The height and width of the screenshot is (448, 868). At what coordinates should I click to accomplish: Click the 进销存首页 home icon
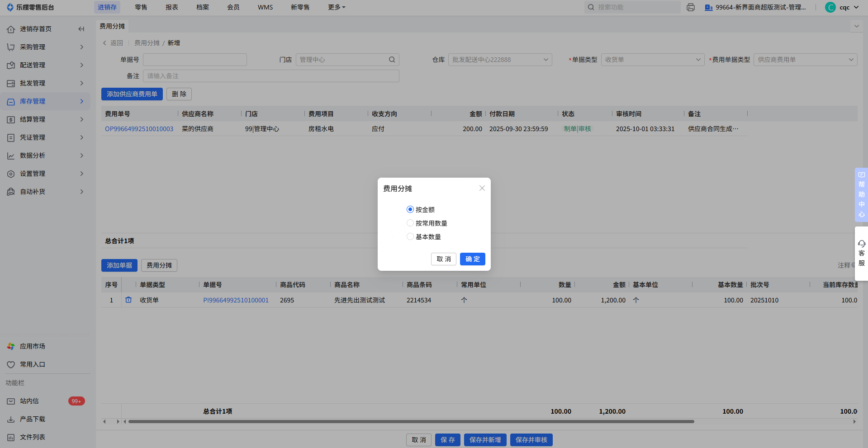pos(11,29)
